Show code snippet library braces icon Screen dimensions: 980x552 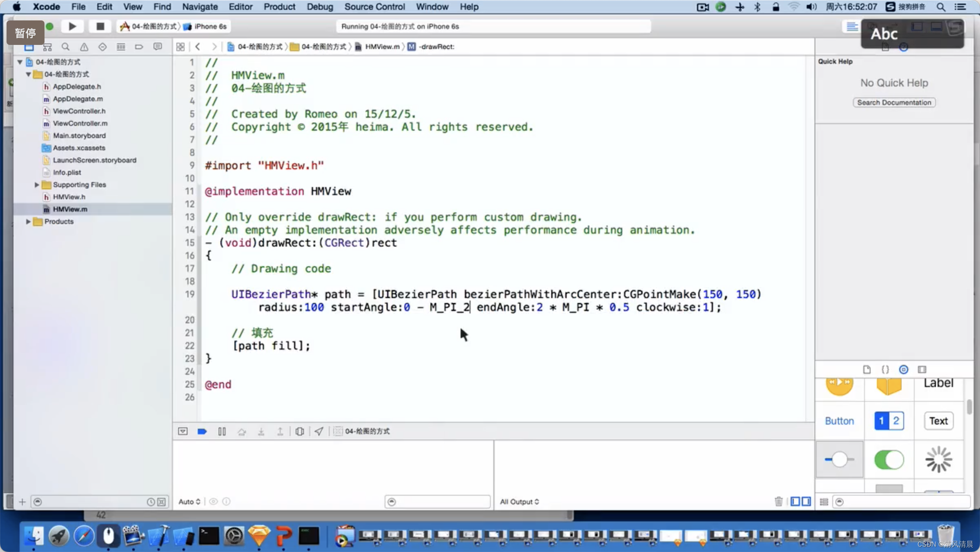click(x=885, y=369)
